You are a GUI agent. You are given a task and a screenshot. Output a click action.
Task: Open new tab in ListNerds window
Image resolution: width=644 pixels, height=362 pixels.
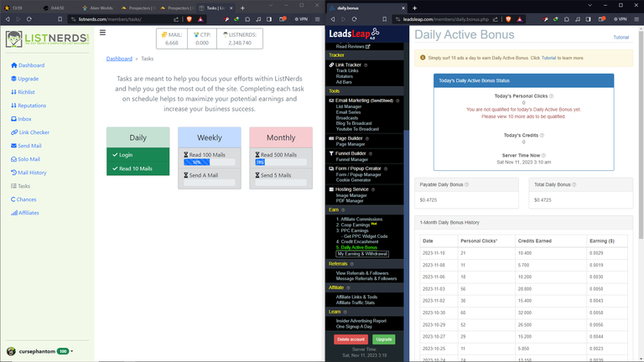click(242, 8)
